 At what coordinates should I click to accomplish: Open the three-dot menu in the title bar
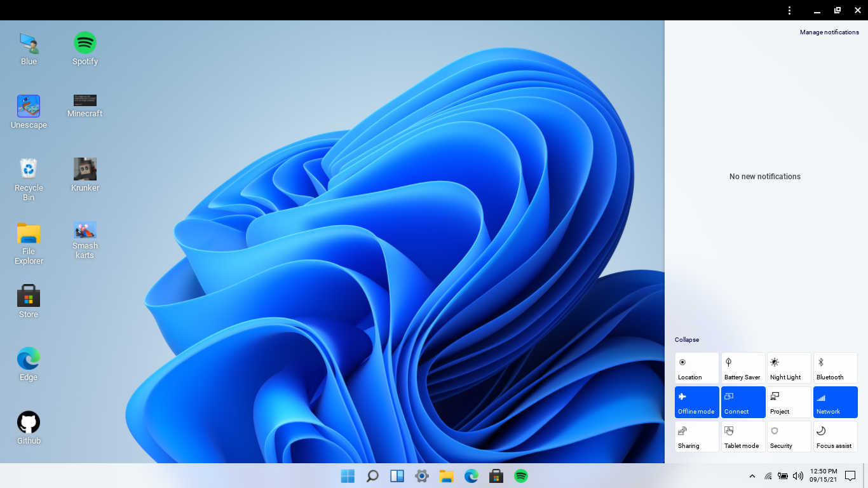pyautogui.click(x=789, y=10)
